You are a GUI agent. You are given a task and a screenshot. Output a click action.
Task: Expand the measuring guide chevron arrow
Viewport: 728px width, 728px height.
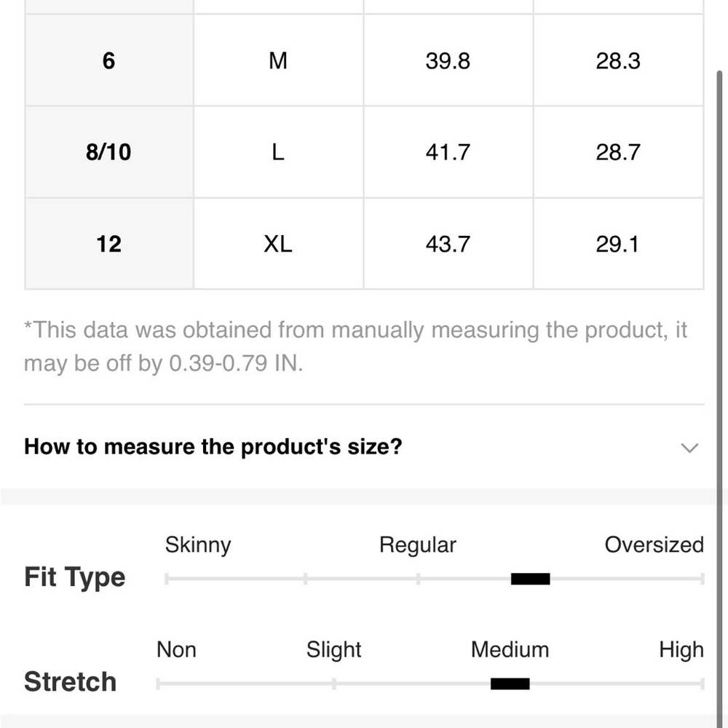click(x=689, y=448)
